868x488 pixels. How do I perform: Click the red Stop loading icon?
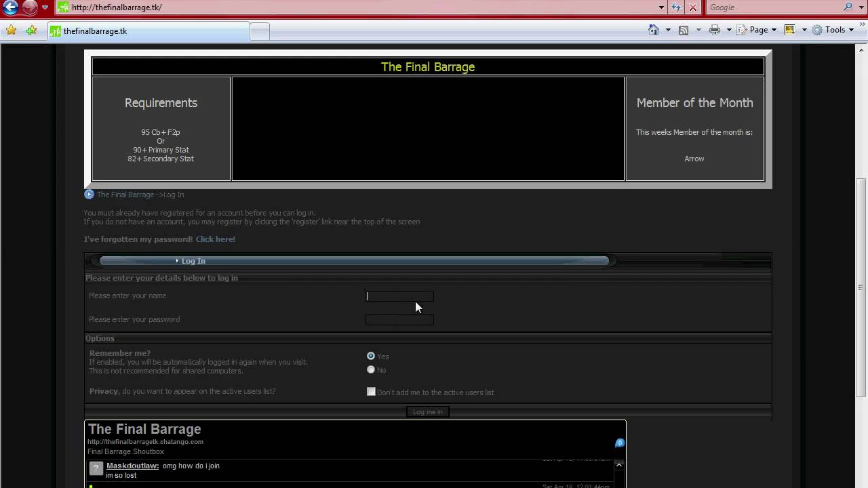pyautogui.click(x=693, y=7)
